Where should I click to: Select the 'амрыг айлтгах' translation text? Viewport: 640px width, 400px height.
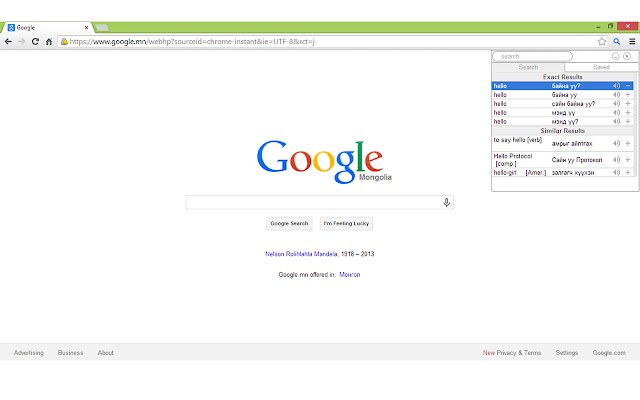572,144
